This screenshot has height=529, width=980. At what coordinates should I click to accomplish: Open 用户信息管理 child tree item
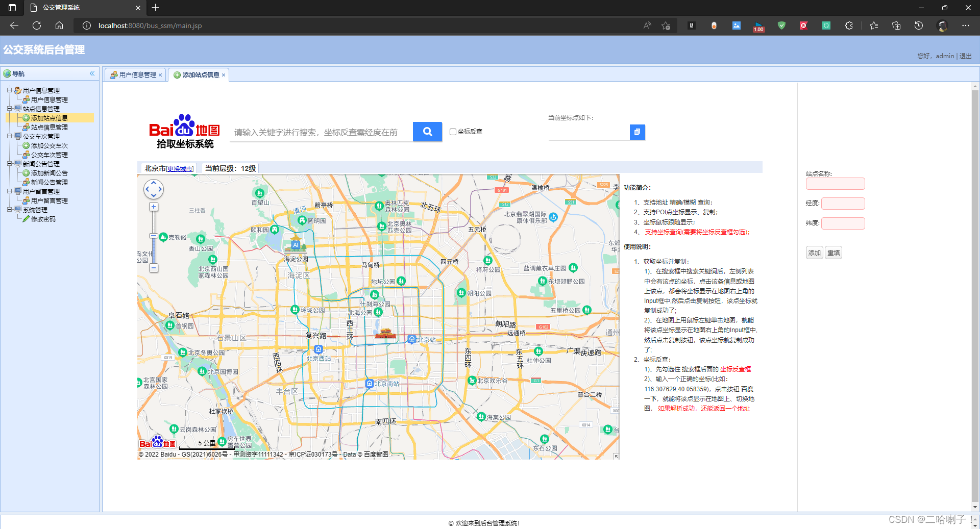49,99
